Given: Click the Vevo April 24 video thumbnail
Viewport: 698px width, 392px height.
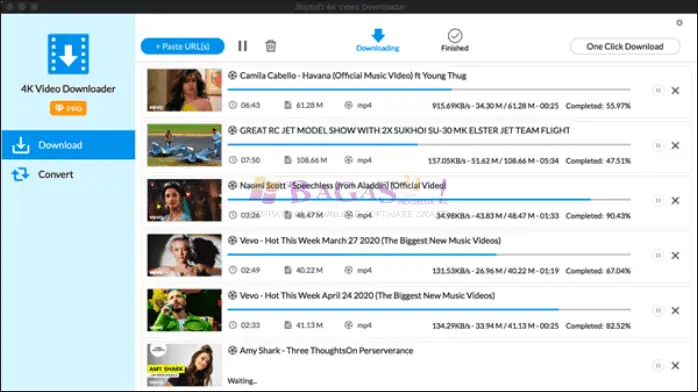Looking at the screenshot, I should 184,310.
